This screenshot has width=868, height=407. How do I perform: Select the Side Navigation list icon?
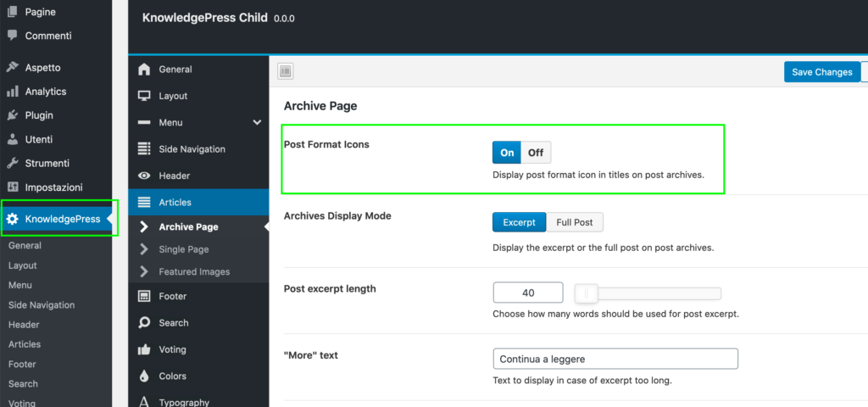[144, 149]
